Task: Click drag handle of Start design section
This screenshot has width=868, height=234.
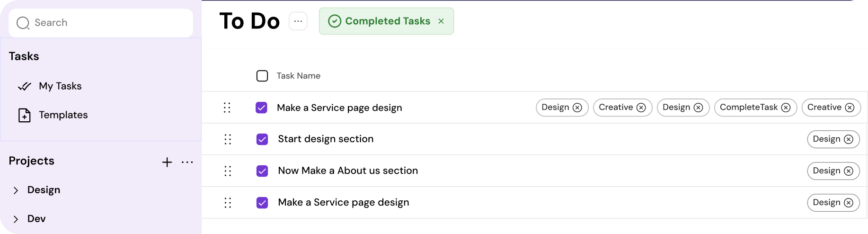Action: pos(228,139)
